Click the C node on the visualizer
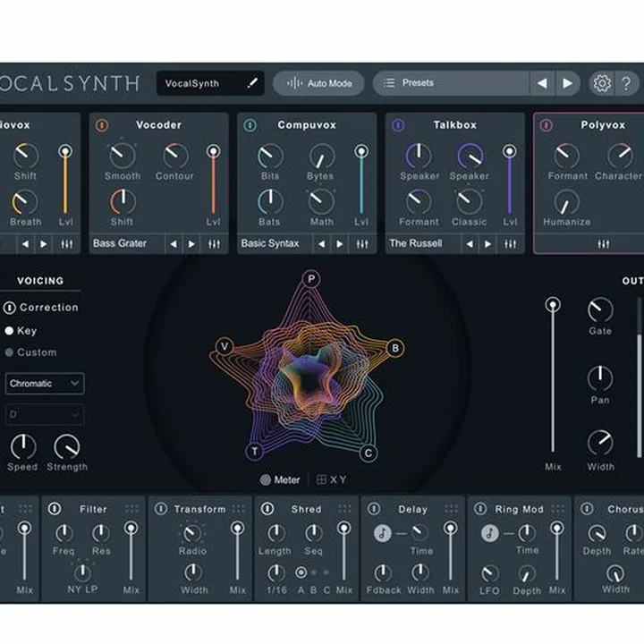 pos(368,453)
